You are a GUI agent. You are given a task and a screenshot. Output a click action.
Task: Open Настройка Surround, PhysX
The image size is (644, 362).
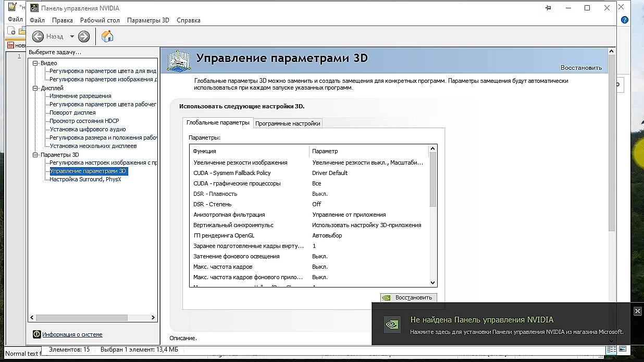tap(85, 179)
